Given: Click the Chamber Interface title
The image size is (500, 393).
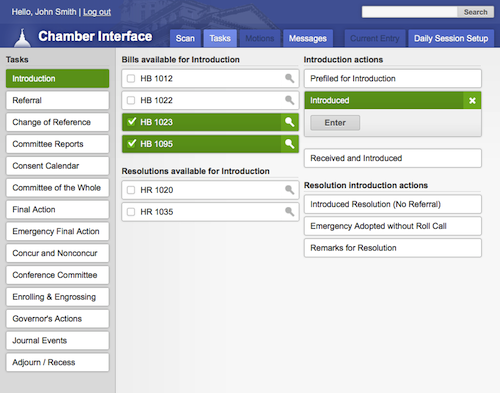Looking at the screenshot, I should coord(95,36).
